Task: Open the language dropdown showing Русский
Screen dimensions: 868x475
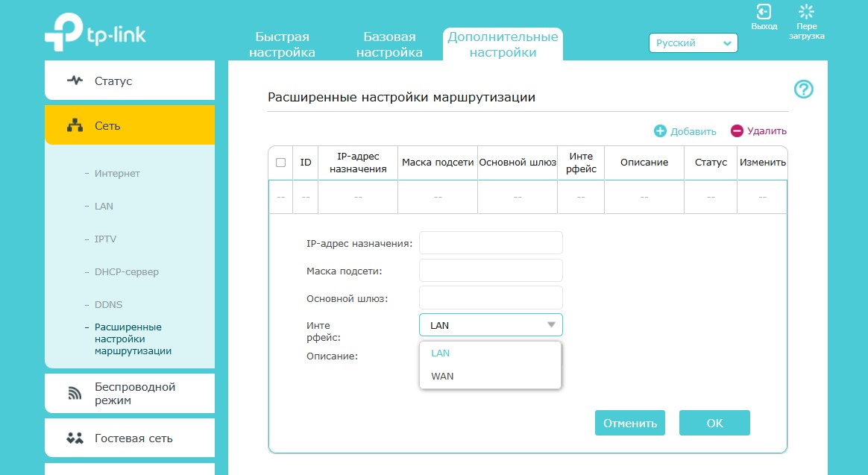Action: click(x=693, y=43)
